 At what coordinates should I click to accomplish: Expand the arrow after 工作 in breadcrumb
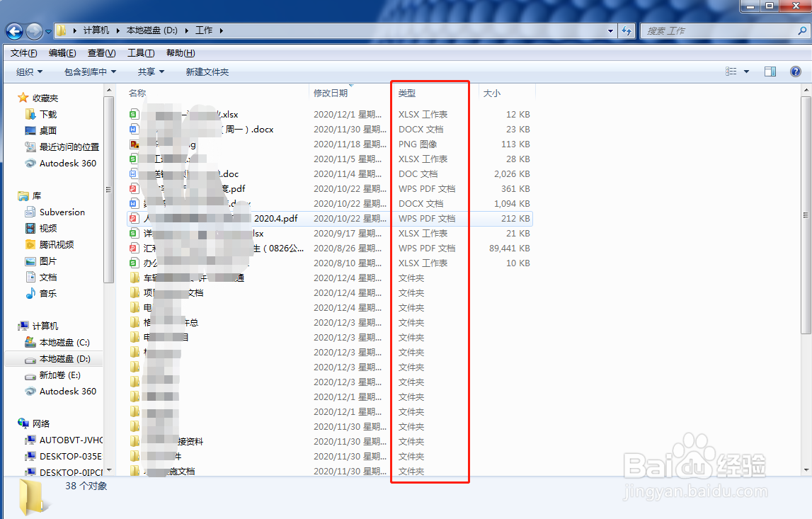221,30
